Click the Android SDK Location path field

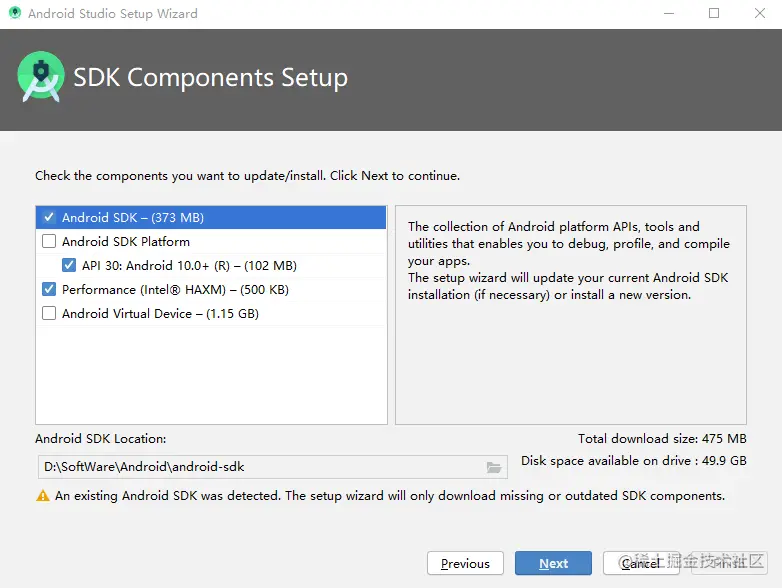click(x=272, y=467)
